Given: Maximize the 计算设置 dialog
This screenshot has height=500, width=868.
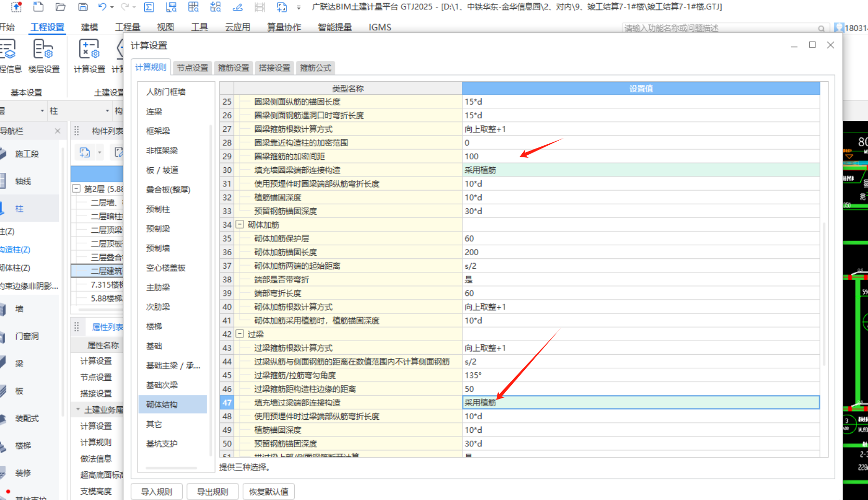Looking at the screenshot, I should click(812, 45).
